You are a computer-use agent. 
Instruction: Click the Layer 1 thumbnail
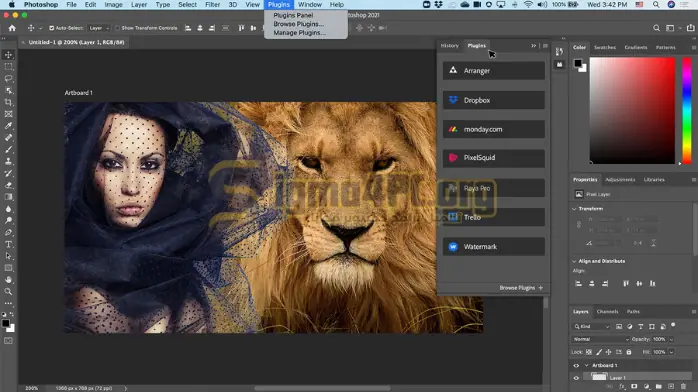[x=599, y=377]
